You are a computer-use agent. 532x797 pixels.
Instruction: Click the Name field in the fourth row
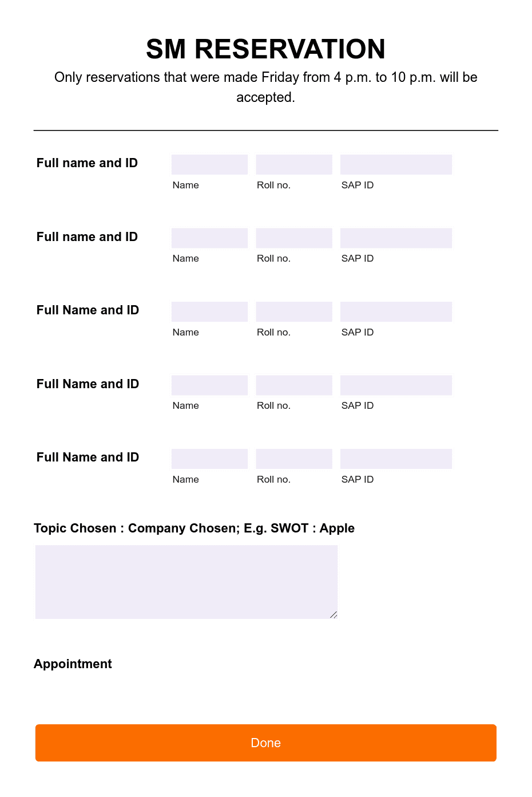[x=209, y=385]
